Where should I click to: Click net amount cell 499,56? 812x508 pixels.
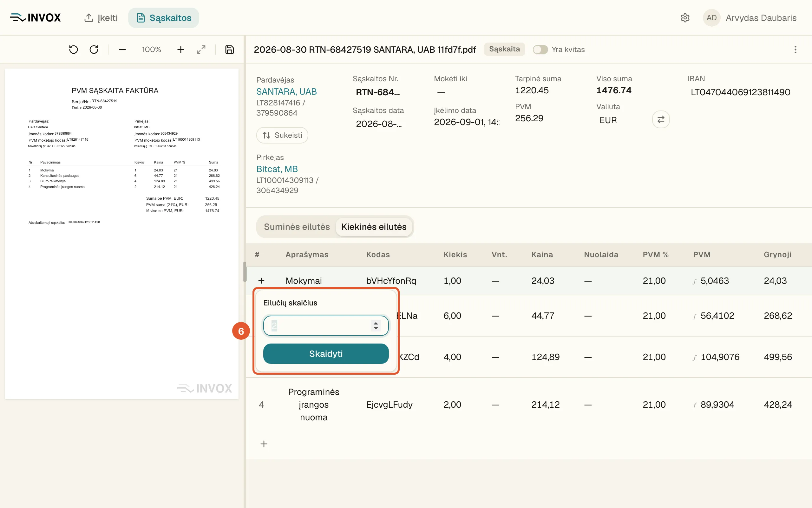tap(778, 357)
